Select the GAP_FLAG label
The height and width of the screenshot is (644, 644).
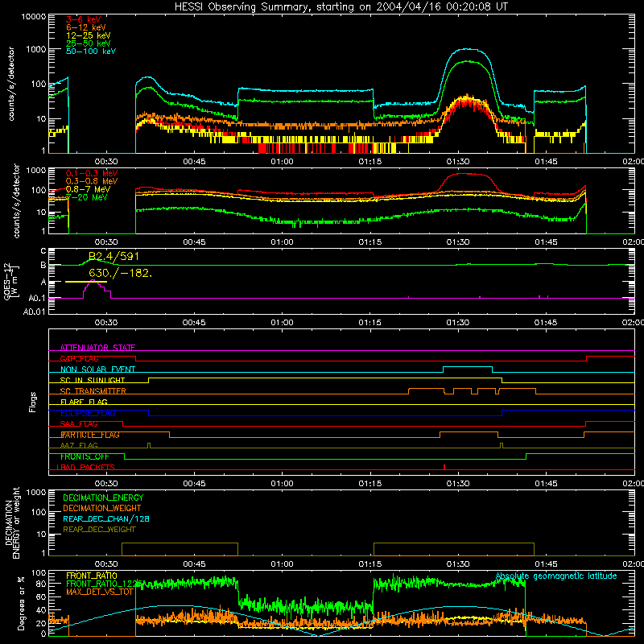pos(79,358)
